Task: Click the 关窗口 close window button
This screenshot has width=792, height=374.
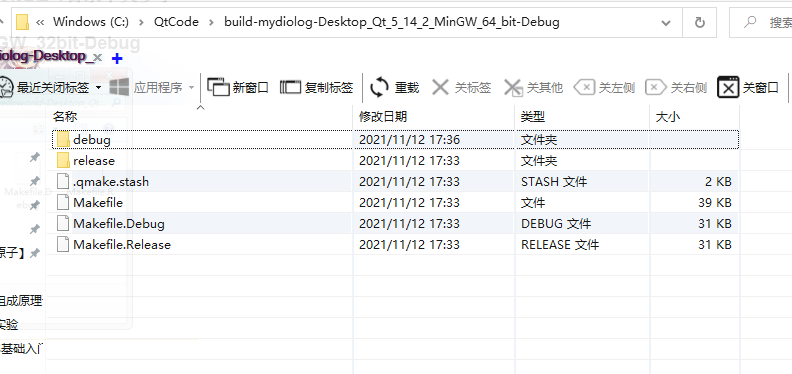Action: point(748,88)
